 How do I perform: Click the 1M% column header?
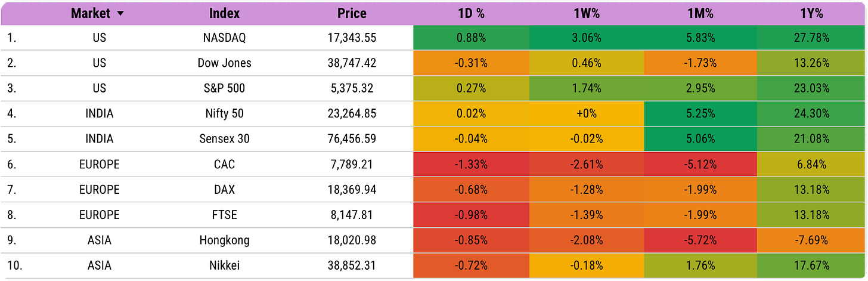[x=701, y=13]
